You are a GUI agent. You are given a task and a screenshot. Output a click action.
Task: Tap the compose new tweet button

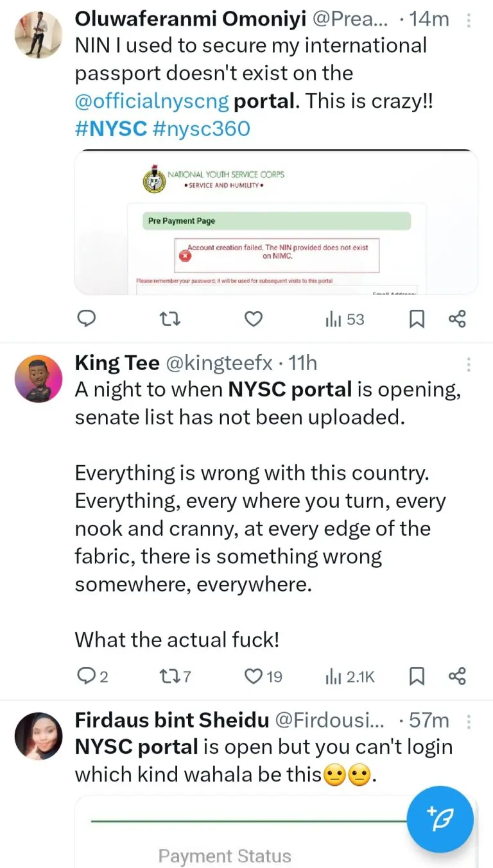coord(440,819)
